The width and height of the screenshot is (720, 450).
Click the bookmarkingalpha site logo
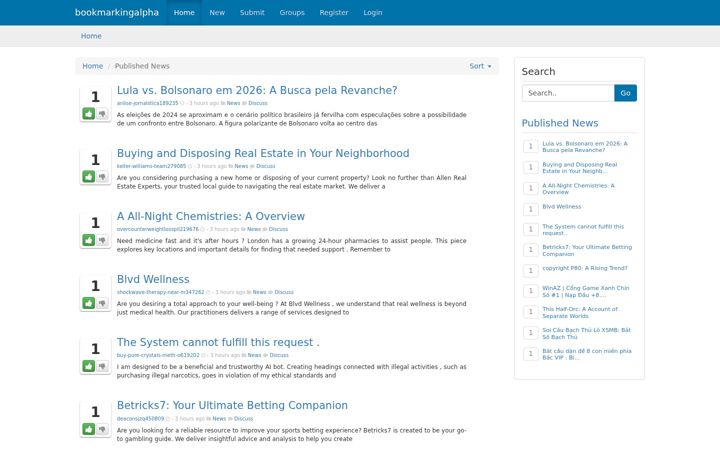click(x=117, y=12)
